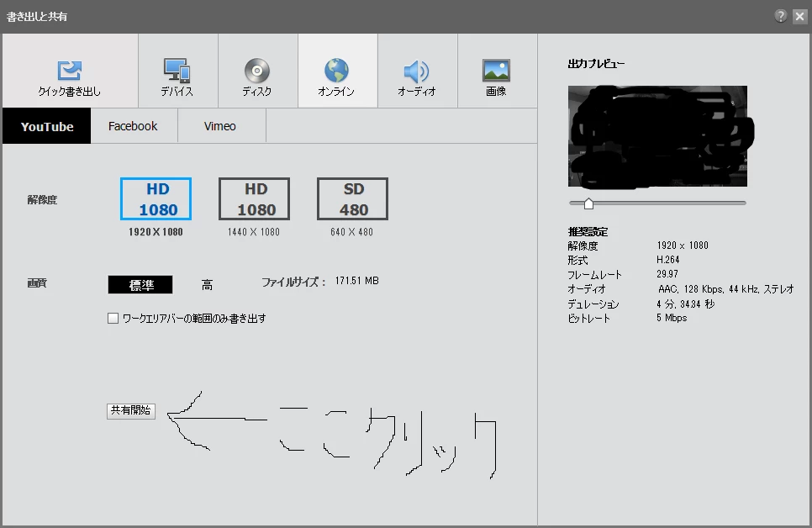Choose HD 1080 1440 X 1080 resolution
Image resolution: width=812 pixels, height=528 pixels.
(x=254, y=199)
